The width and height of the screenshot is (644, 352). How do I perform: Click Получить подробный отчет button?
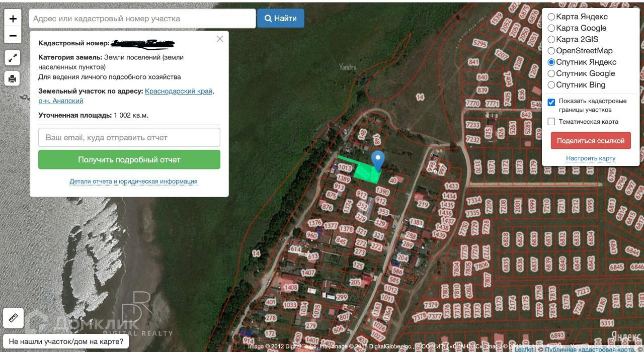click(129, 159)
